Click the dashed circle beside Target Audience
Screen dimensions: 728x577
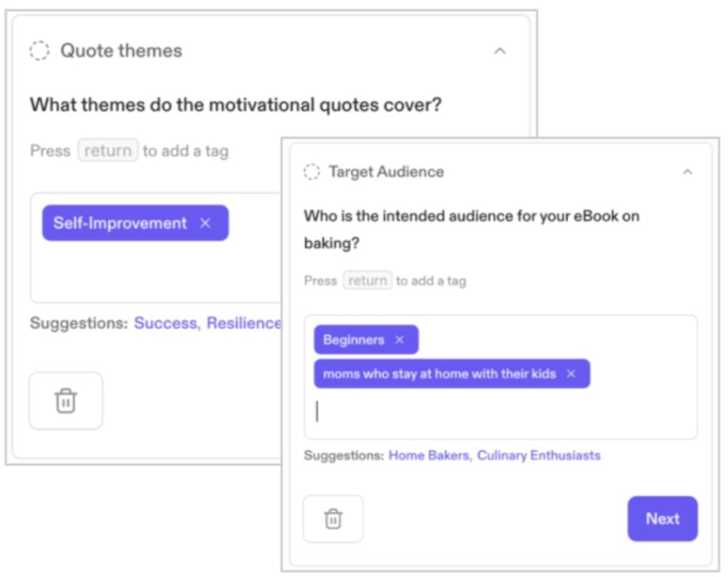coord(312,172)
